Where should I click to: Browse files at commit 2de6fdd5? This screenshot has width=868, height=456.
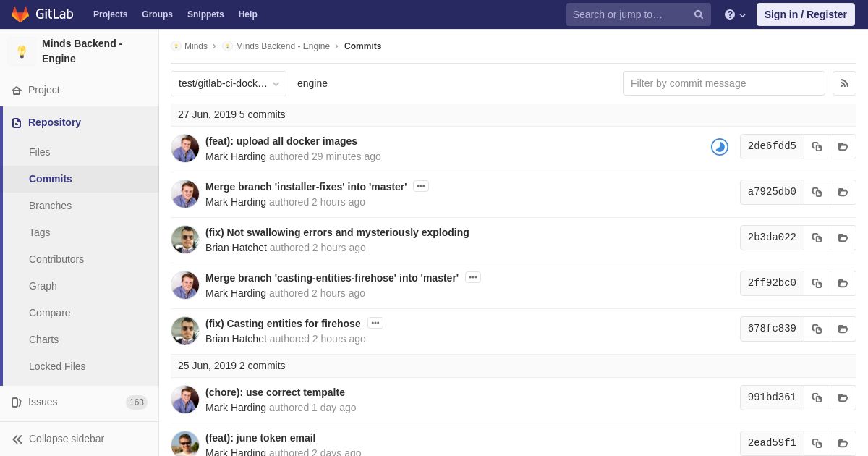[x=843, y=146]
